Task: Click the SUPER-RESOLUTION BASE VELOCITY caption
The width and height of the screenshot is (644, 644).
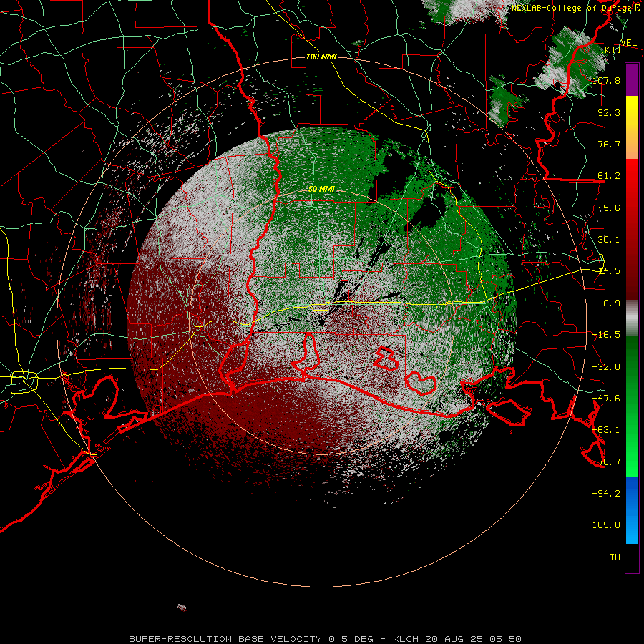Action: [x=326, y=639]
